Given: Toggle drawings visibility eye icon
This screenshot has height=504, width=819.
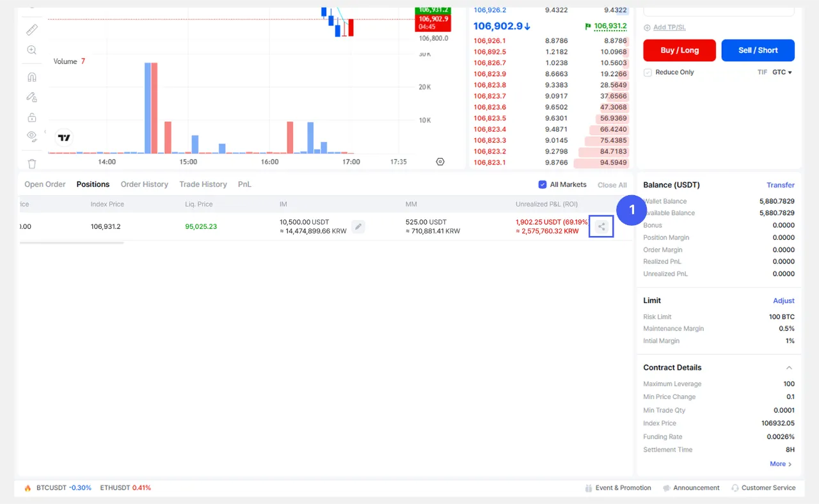Looking at the screenshot, I should [x=32, y=136].
